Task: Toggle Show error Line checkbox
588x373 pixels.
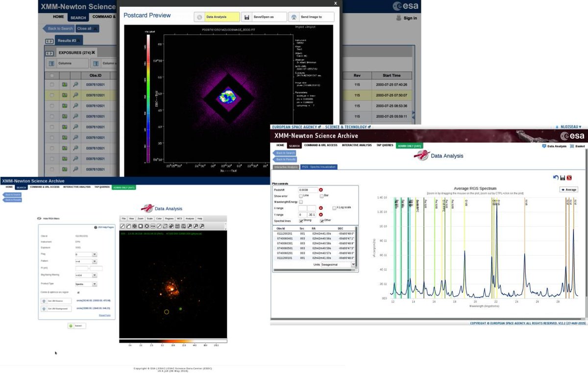Action: pyautogui.click(x=301, y=196)
